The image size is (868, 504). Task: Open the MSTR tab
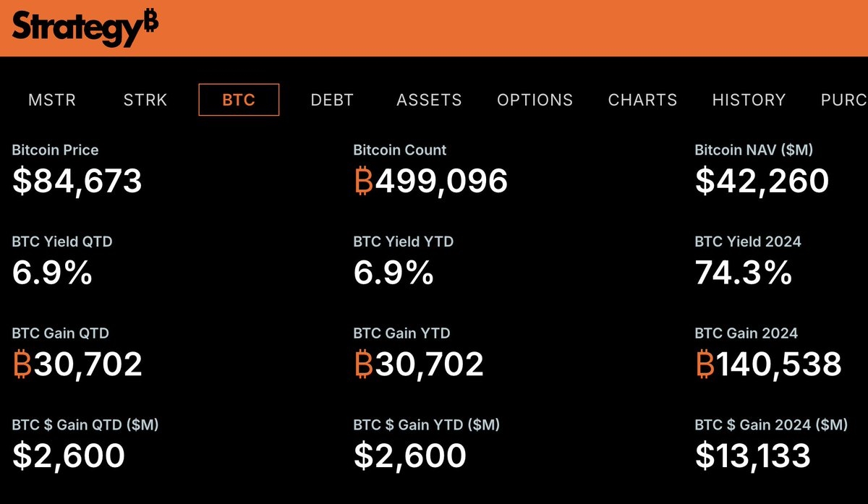click(x=51, y=101)
